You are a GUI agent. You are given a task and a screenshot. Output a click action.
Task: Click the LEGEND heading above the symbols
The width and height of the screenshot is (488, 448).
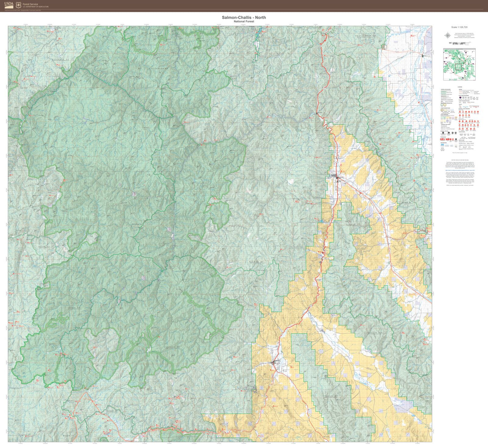[x=460, y=87]
